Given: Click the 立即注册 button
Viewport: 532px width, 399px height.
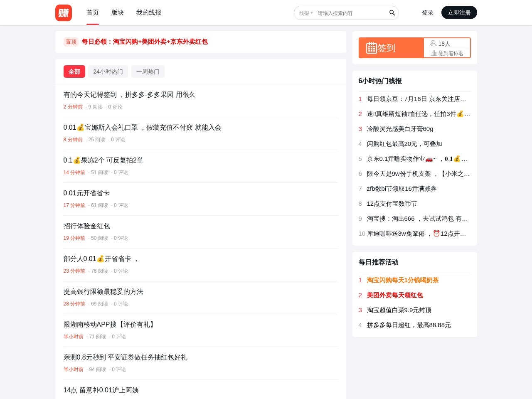Looking at the screenshot, I should (x=459, y=12).
